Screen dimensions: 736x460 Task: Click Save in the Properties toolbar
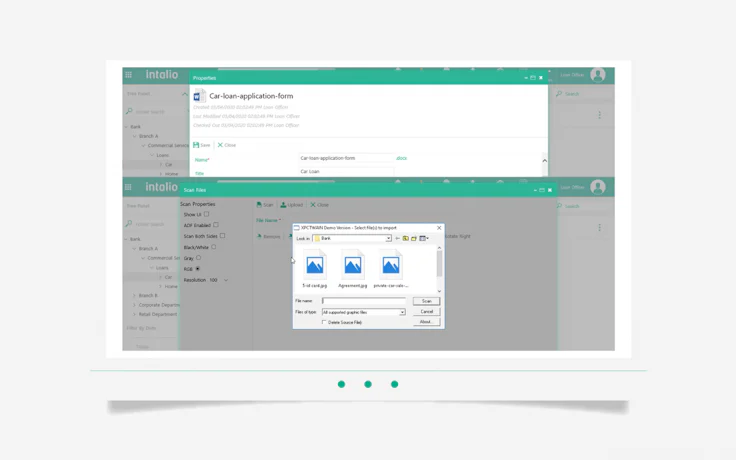click(x=201, y=145)
